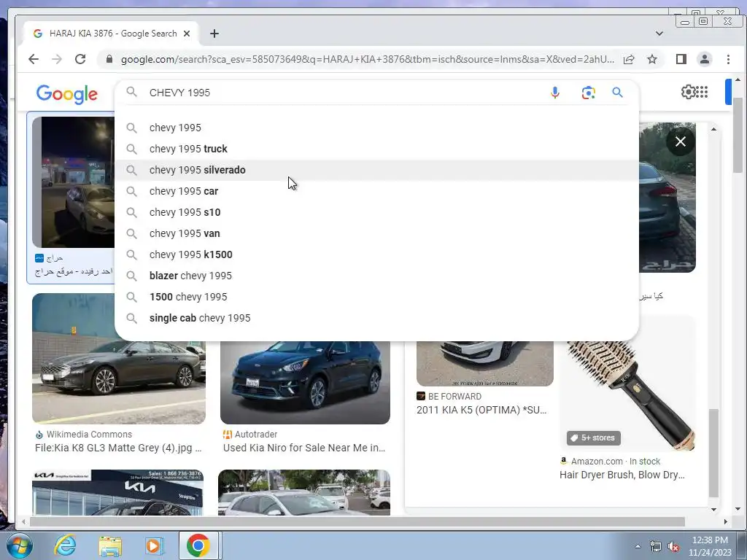Select suggestion '1500 chevy 1995'

pyautogui.click(x=376, y=297)
